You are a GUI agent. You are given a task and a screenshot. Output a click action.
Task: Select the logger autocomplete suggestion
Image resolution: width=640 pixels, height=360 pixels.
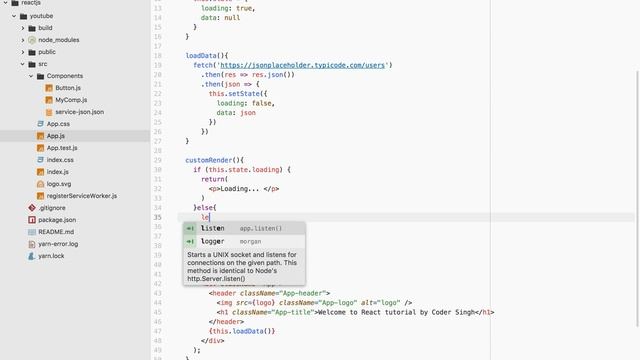[244, 242]
